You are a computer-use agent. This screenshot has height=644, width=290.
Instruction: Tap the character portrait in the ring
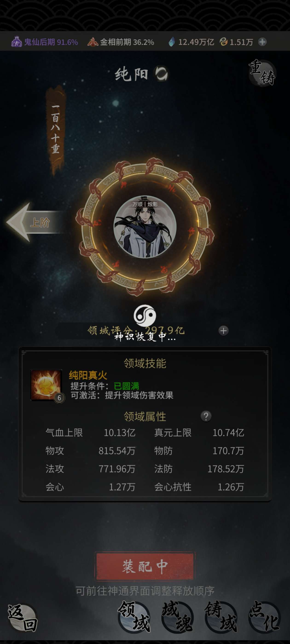click(x=145, y=227)
